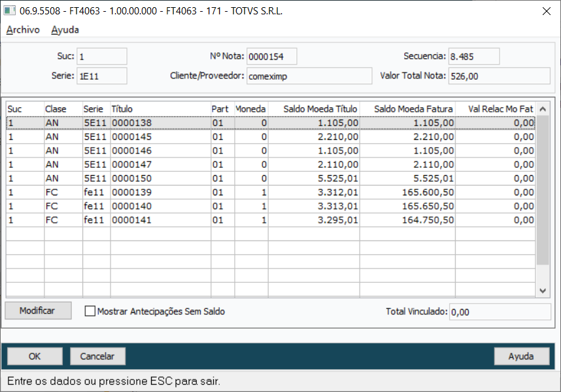The height and width of the screenshot is (392, 561).
Task: Click the application icon in title bar
Action: (9, 10)
